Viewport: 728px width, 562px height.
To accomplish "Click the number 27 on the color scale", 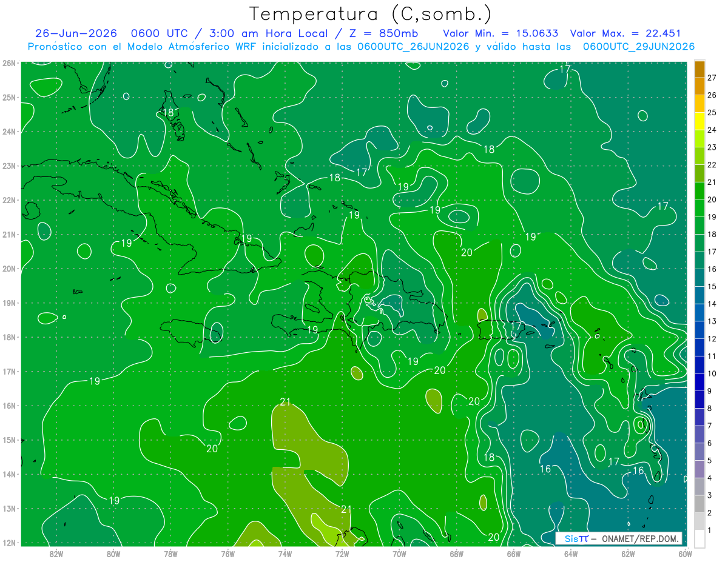I will [712, 78].
